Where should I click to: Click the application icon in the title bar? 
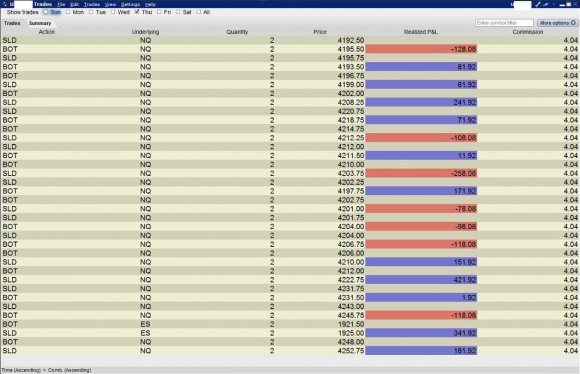tap(4, 4)
